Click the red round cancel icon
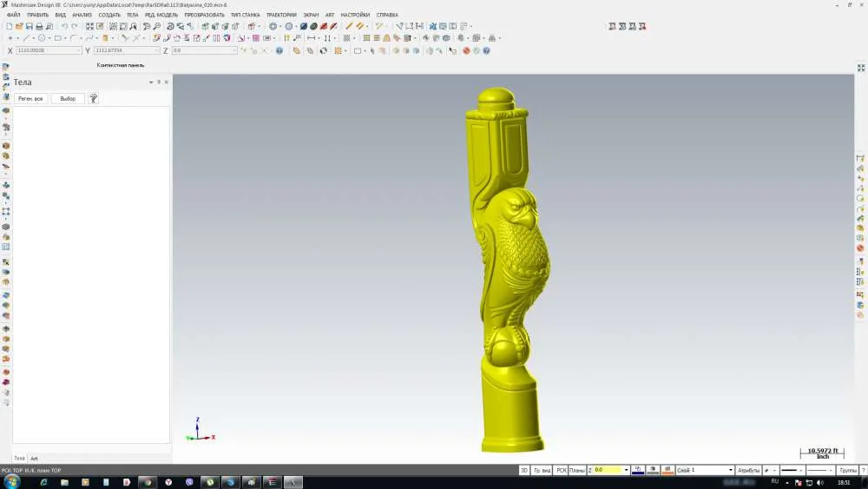The height and width of the screenshot is (489, 868). [x=466, y=50]
